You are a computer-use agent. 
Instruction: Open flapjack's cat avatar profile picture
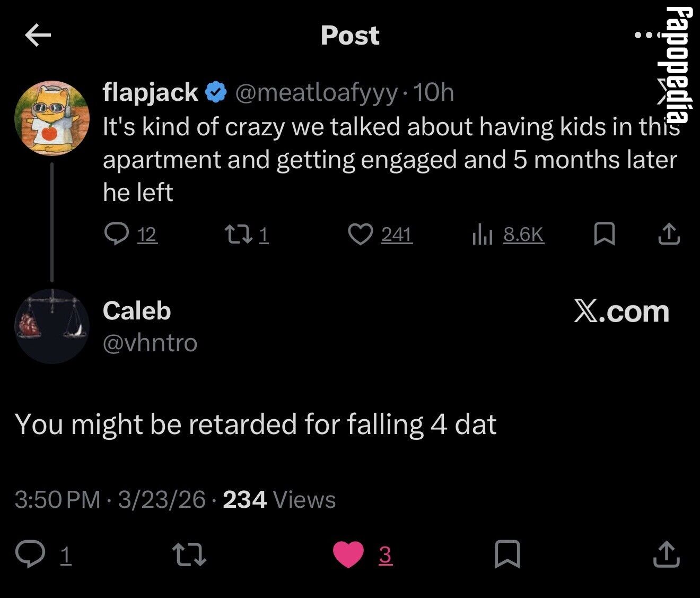pos(52,118)
